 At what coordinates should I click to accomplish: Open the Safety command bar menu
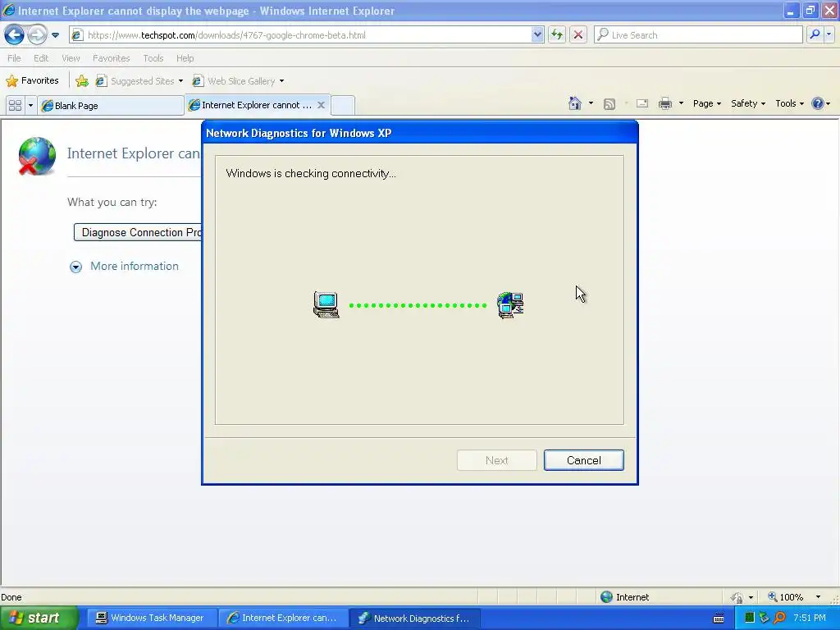(x=748, y=103)
